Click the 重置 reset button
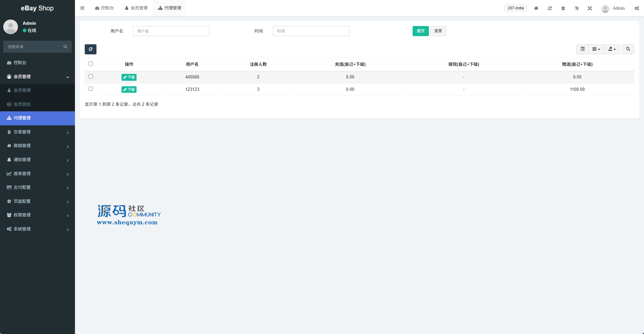The height and width of the screenshot is (334, 644). point(438,31)
